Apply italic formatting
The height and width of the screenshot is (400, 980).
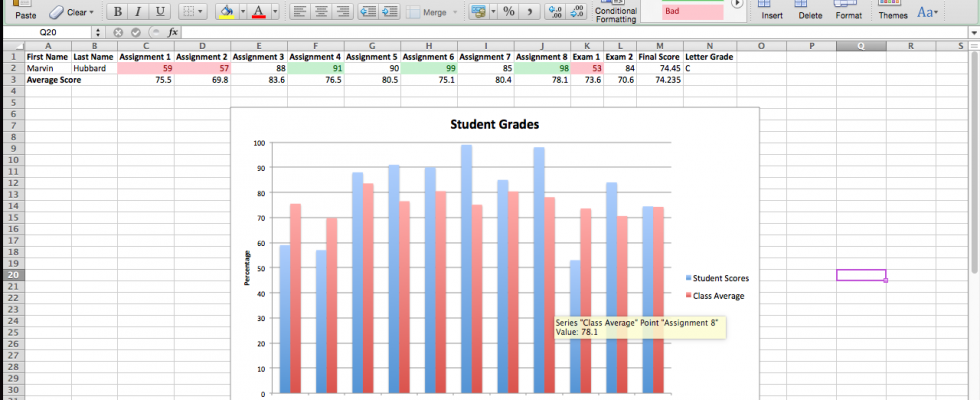coord(138,12)
